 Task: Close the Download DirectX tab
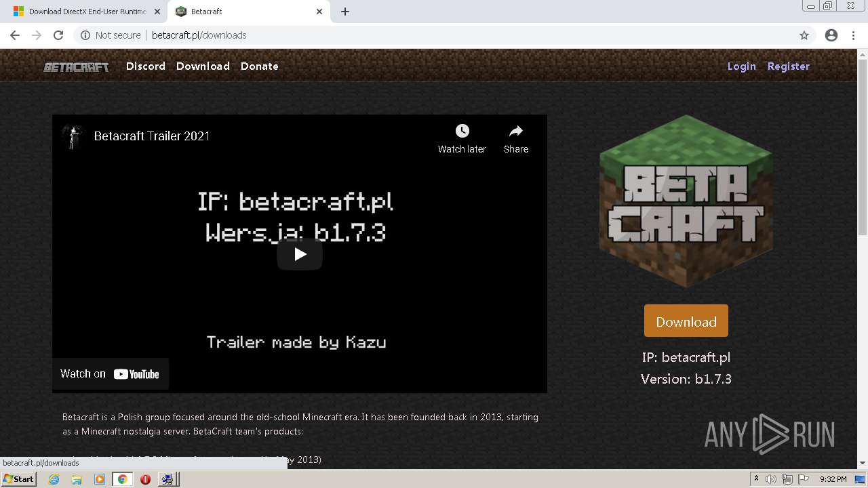click(157, 12)
